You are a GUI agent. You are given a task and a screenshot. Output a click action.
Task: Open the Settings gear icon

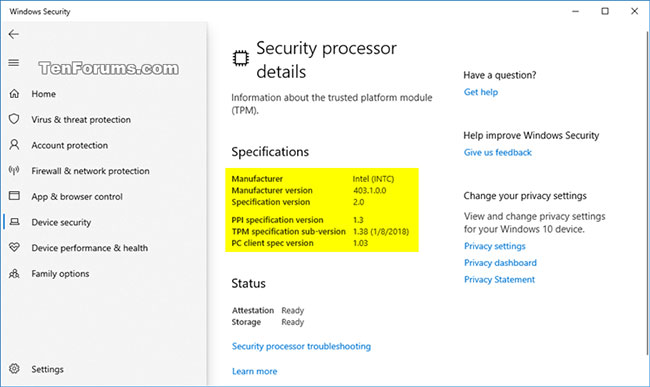(14, 369)
